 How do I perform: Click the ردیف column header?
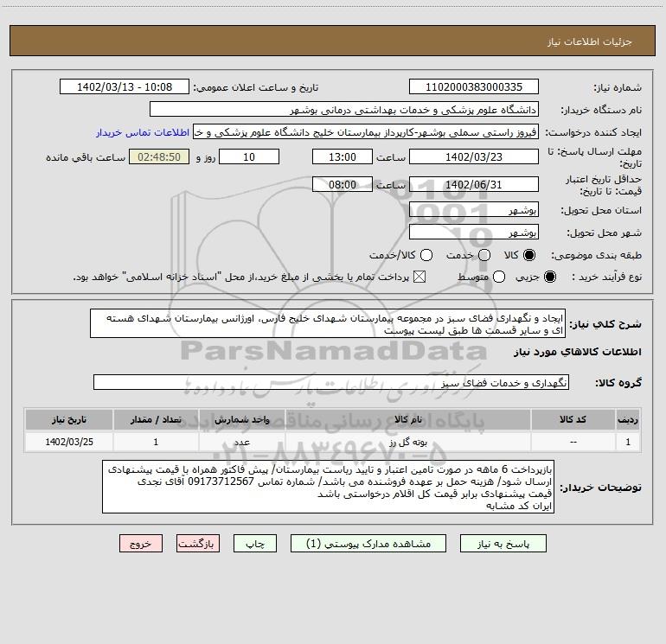point(628,419)
